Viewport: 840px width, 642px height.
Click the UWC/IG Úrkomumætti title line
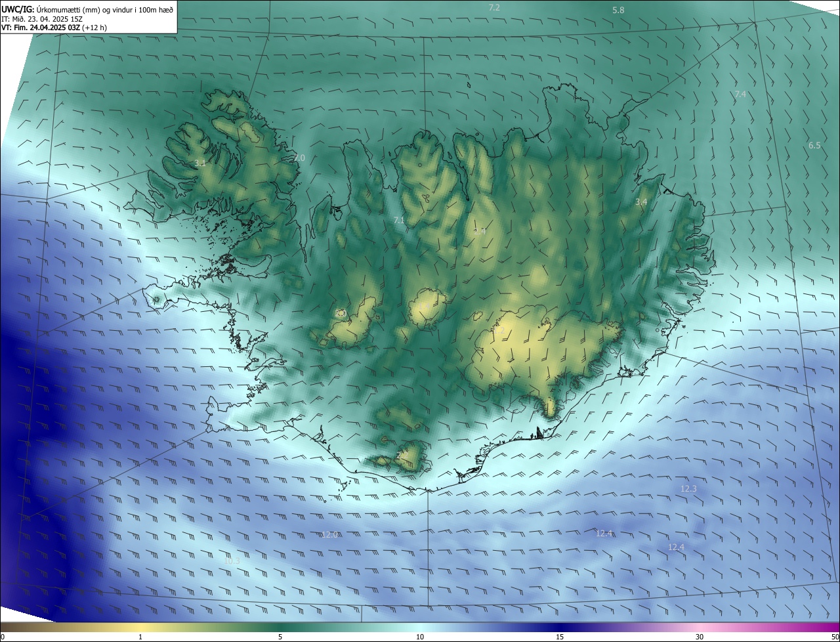(x=87, y=9)
